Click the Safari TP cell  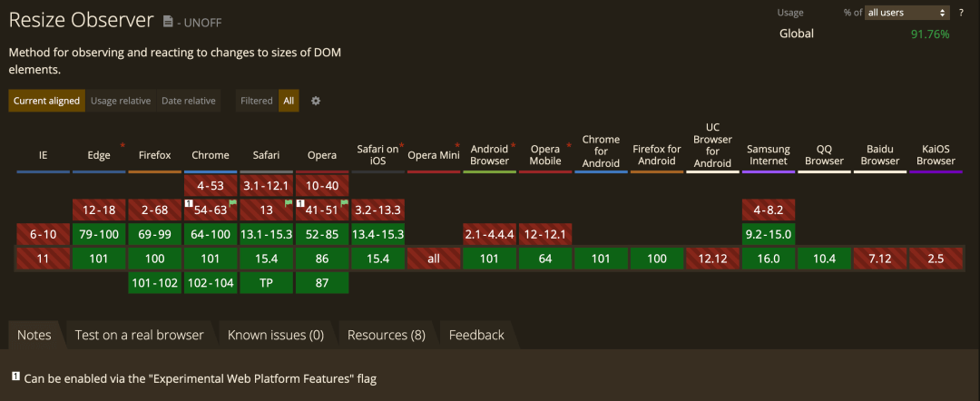[266, 283]
